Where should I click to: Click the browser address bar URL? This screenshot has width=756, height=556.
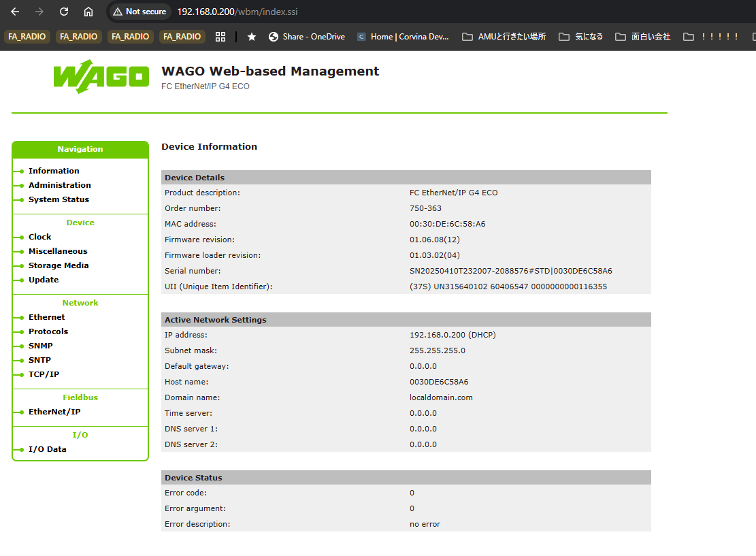click(x=237, y=12)
